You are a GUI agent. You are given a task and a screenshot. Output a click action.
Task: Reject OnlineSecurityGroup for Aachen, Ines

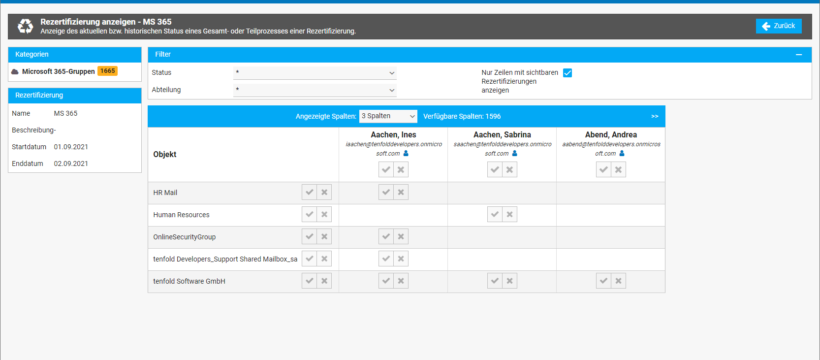401,237
